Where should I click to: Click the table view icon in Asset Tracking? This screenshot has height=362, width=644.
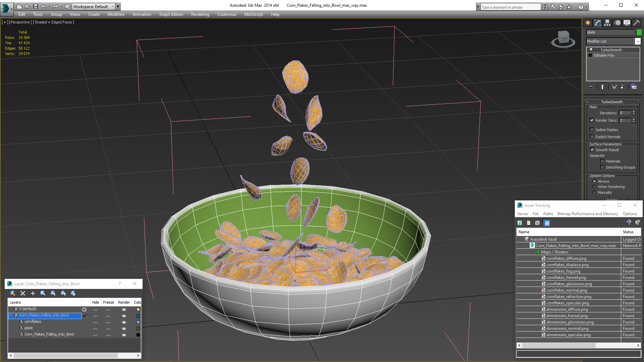pyautogui.click(x=547, y=223)
